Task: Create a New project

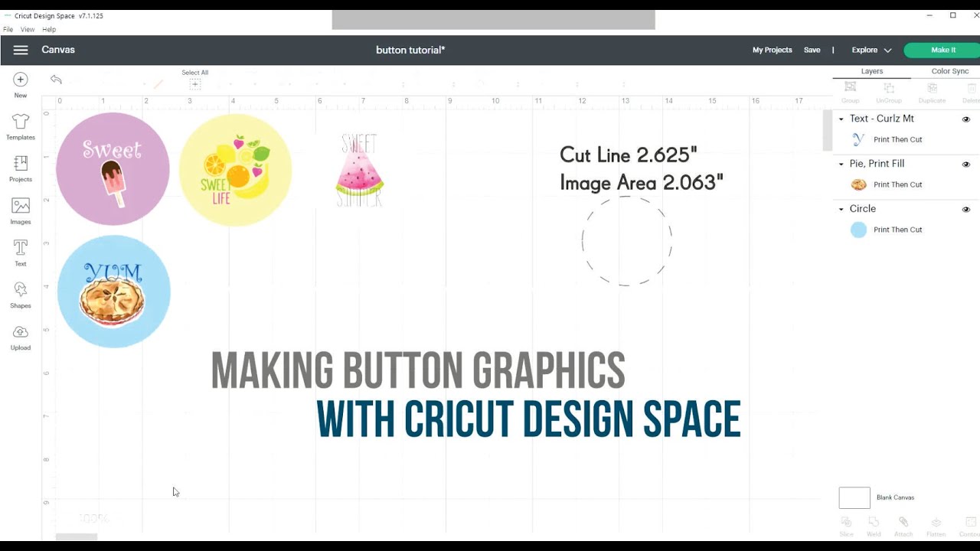Action: click(21, 85)
